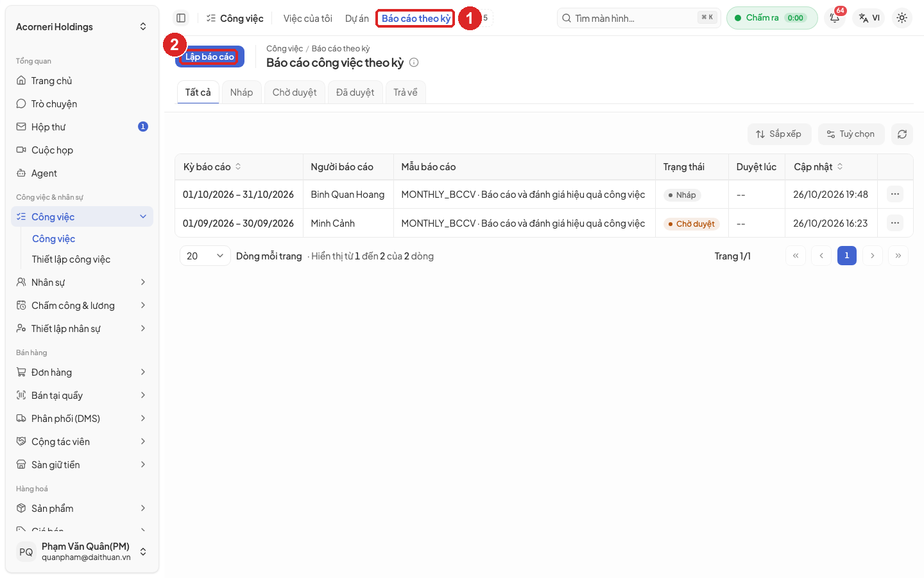Select the Trả về tab
The image size is (924, 578).
pyautogui.click(x=406, y=92)
